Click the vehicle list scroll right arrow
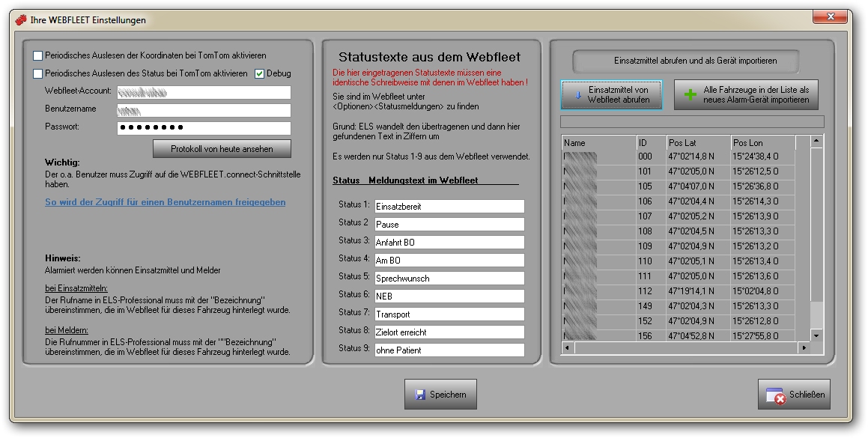 (804, 347)
